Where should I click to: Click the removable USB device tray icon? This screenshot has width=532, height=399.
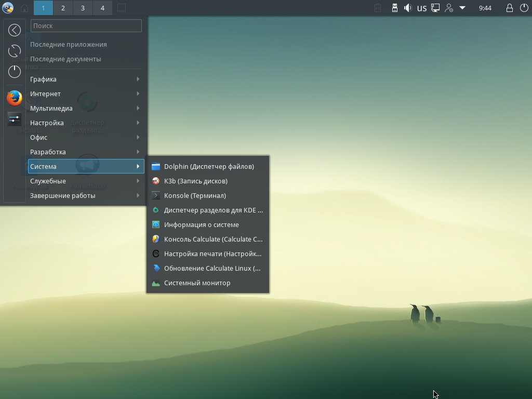[x=394, y=8]
